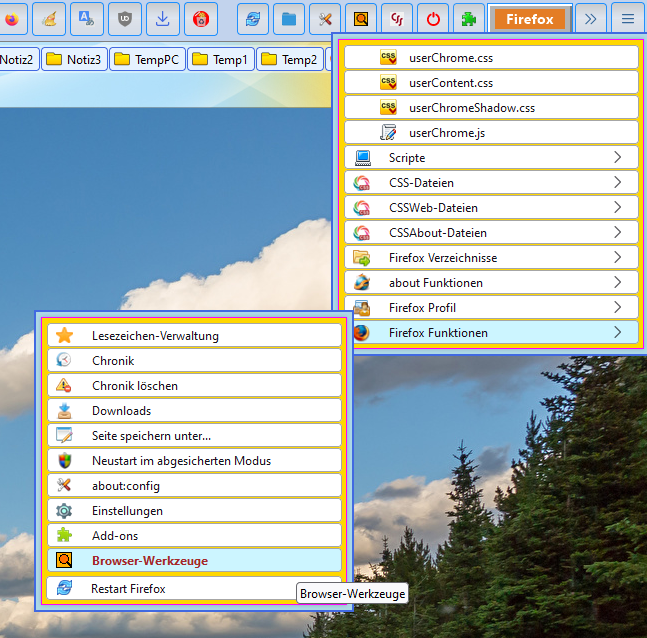Click the translate toolbar icon

(x=87, y=19)
